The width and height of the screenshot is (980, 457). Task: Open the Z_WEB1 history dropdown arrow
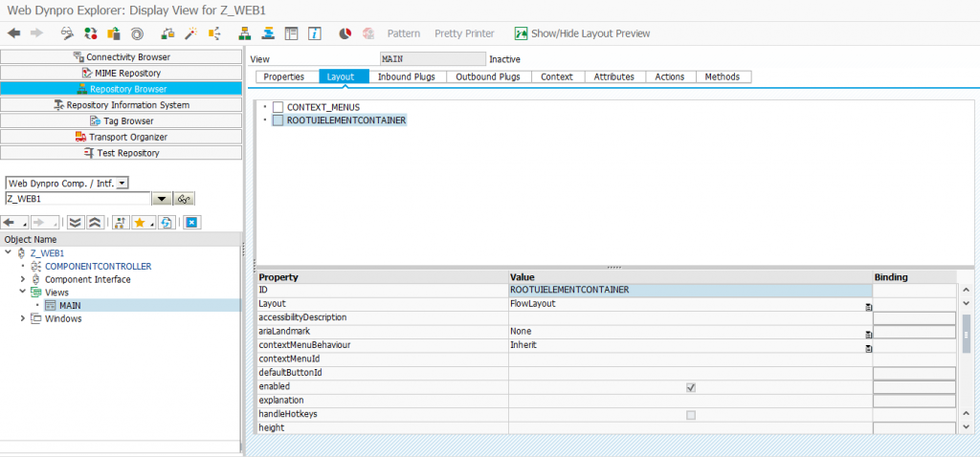162,199
